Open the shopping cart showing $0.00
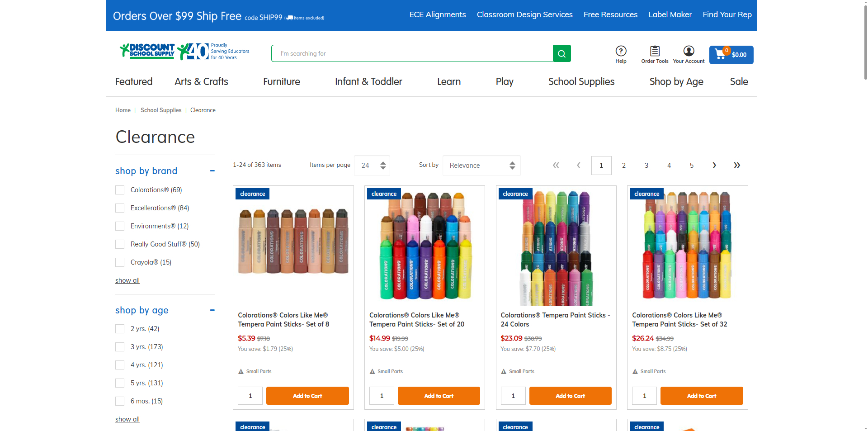Viewport: 868px width, 431px height. point(731,55)
